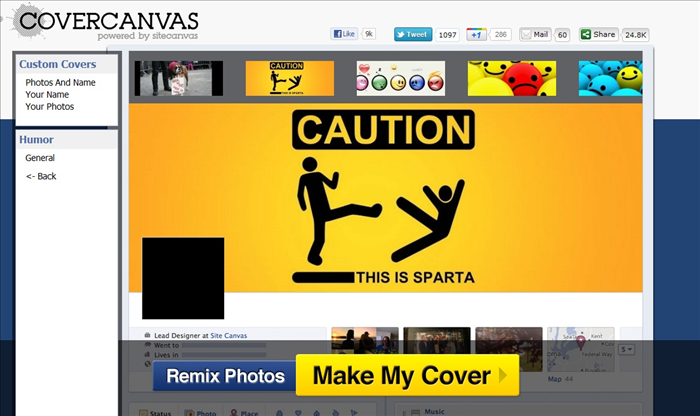The width and height of the screenshot is (700, 416).
Task: Click the Make My Cover button
Action: (408, 375)
